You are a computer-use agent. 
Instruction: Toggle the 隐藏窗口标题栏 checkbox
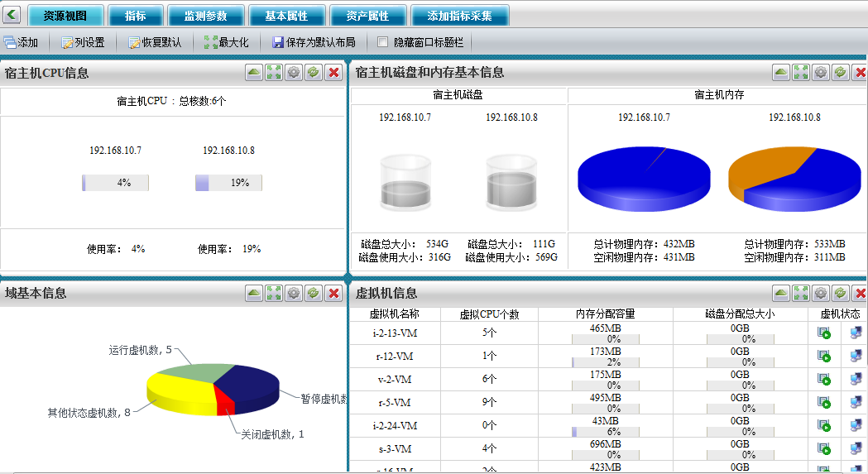[382, 42]
